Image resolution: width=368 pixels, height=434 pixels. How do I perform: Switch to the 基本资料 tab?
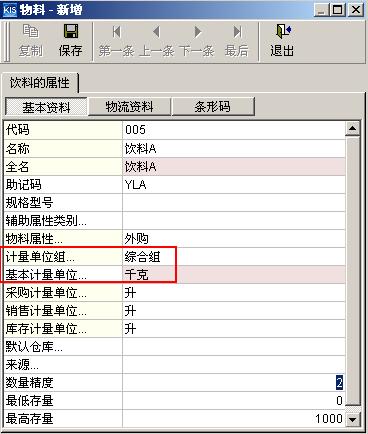(x=46, y=107)
